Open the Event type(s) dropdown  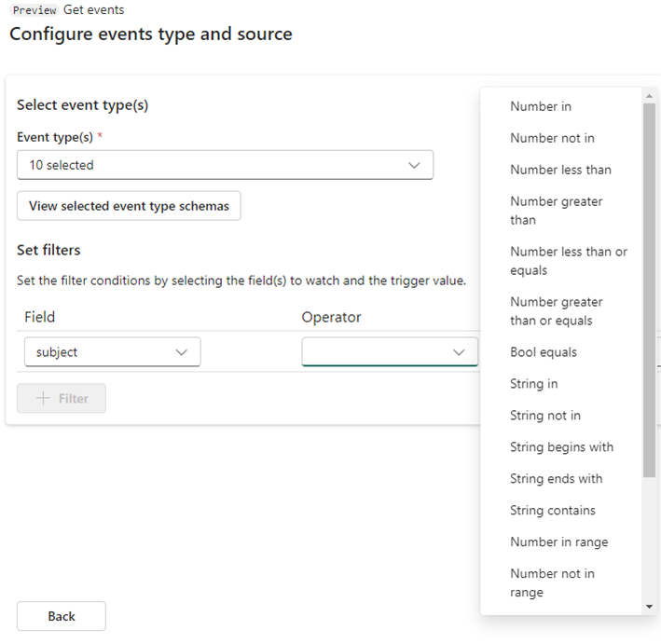225,165
